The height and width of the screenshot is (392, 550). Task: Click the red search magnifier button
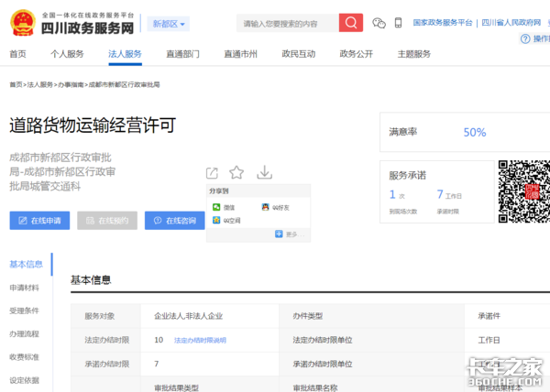pos(350,23)
